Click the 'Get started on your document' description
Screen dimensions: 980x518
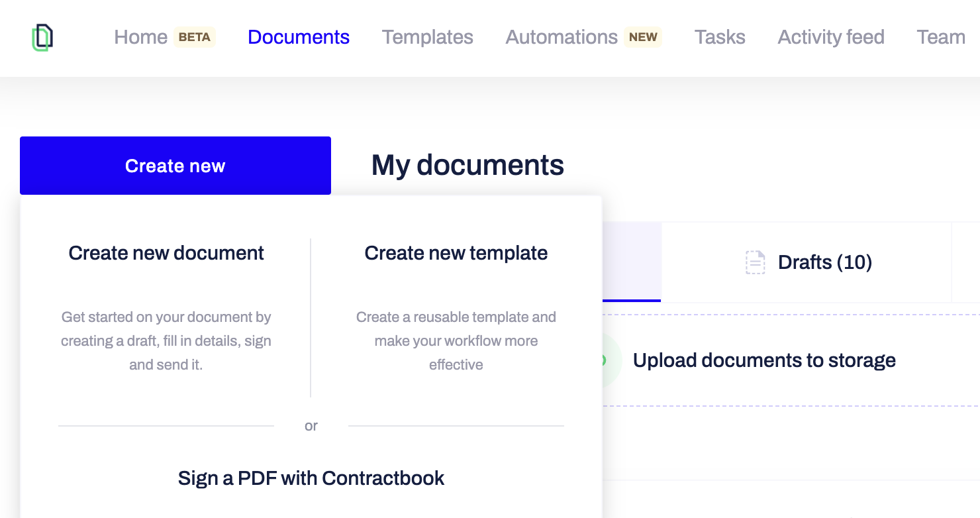pos(166,340)
